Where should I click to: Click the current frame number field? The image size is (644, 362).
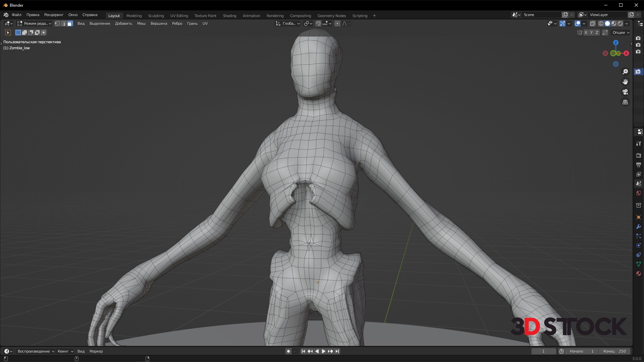coord(543,351)
